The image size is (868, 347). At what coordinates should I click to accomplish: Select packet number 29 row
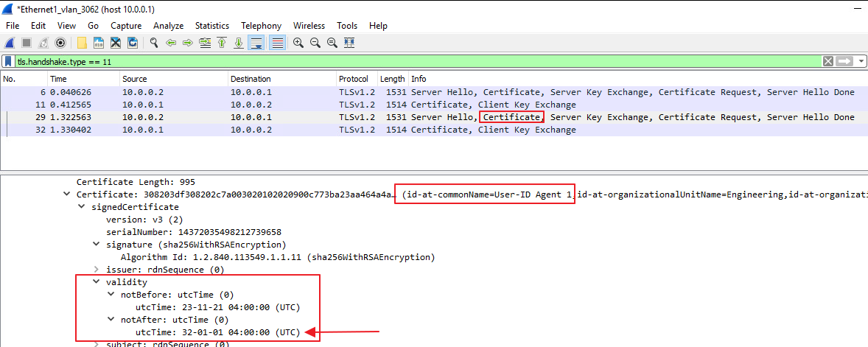tap(434, 117)
